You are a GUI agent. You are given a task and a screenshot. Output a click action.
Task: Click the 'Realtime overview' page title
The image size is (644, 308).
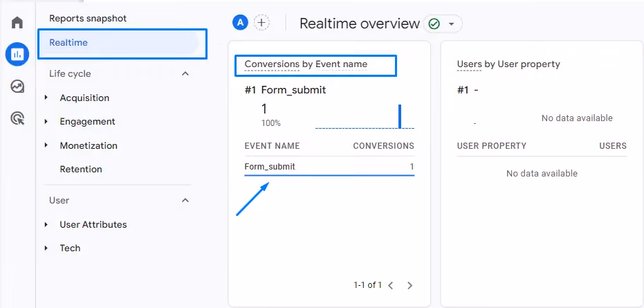(x=360, y=24)
